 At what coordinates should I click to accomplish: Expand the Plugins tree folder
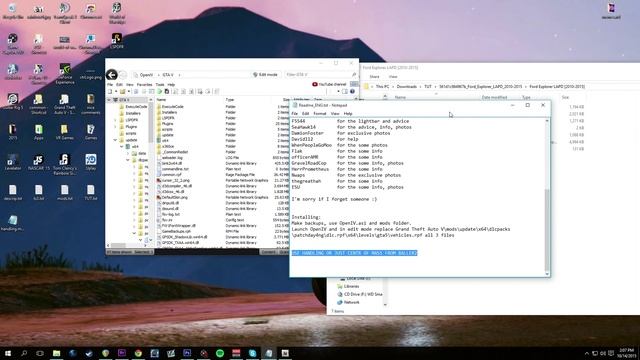116,127
